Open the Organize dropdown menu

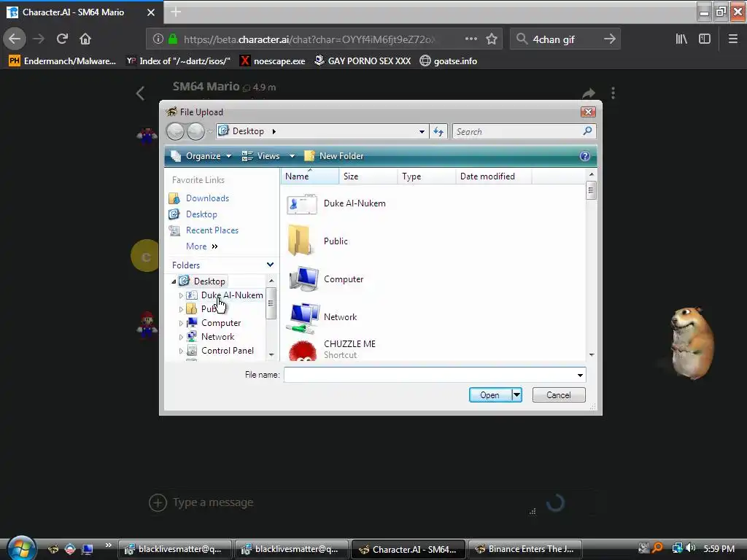click(201, 156)
